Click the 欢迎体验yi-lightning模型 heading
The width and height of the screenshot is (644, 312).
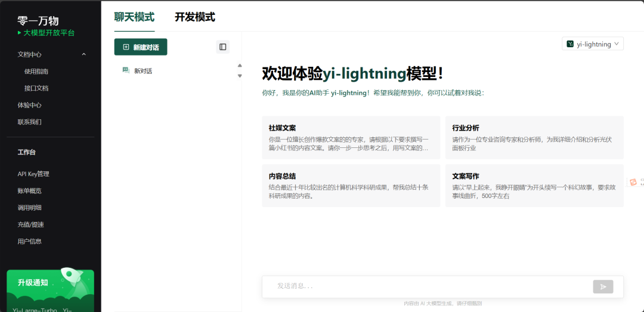[x=352, y=73]
